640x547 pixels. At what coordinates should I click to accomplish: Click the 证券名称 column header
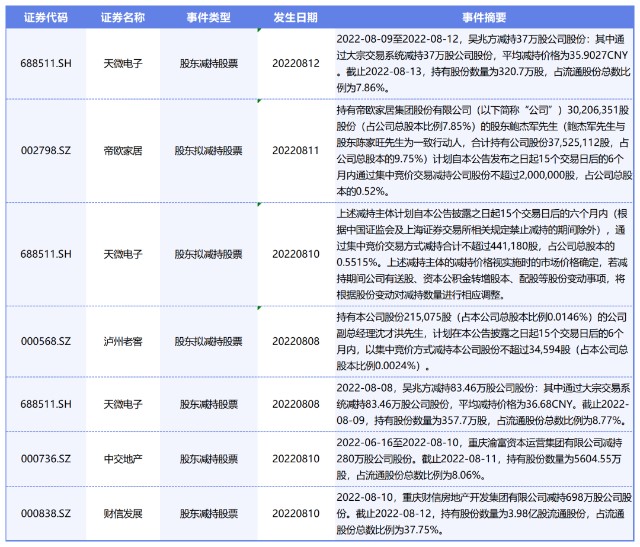123,18
